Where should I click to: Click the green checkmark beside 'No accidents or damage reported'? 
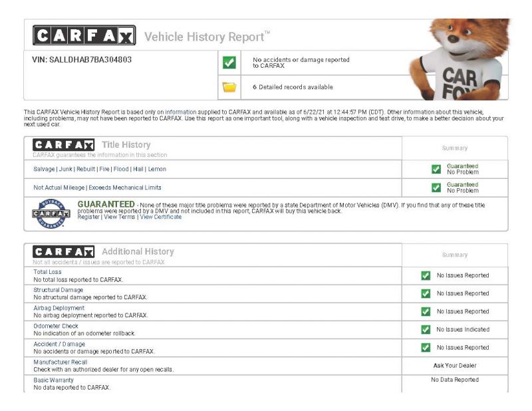(x=229, y=63)
